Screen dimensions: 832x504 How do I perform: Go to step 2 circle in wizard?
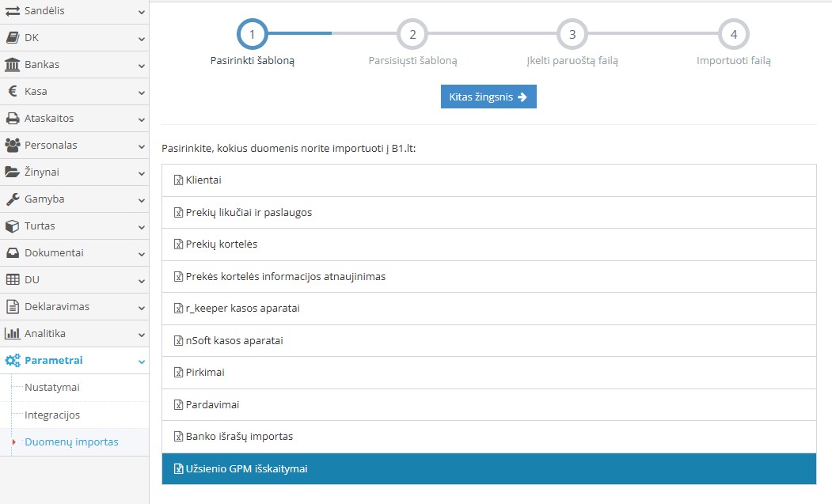412,35
